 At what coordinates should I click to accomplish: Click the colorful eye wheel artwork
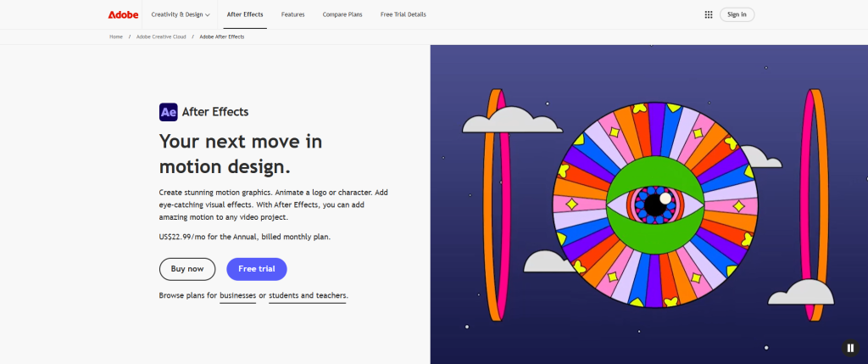click(x=655, y=205)
